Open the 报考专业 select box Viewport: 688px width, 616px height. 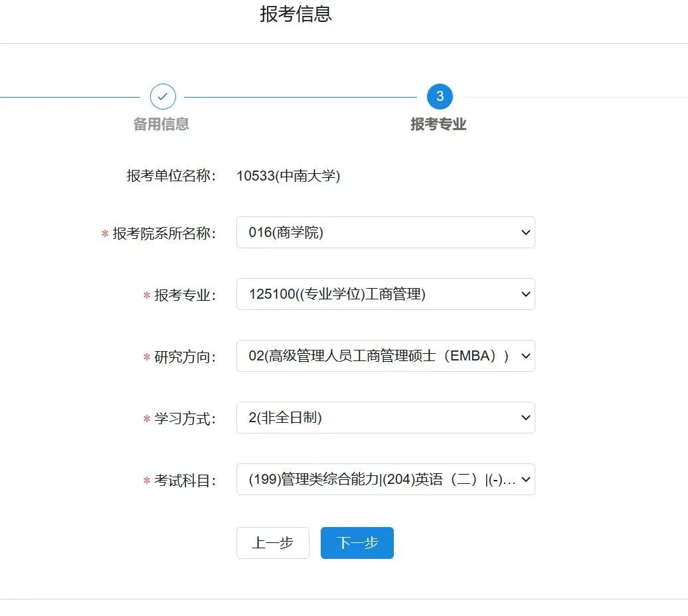[x=379, y=294]
